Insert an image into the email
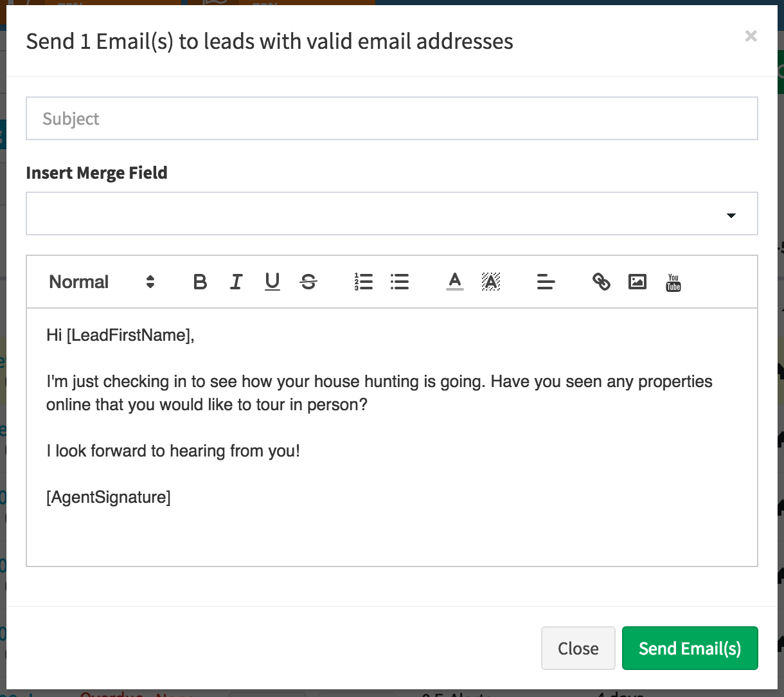 [637, 282]
